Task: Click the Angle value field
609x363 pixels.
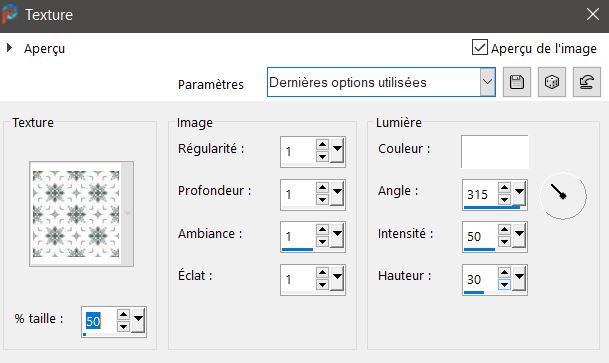Action: pos(480,194)
